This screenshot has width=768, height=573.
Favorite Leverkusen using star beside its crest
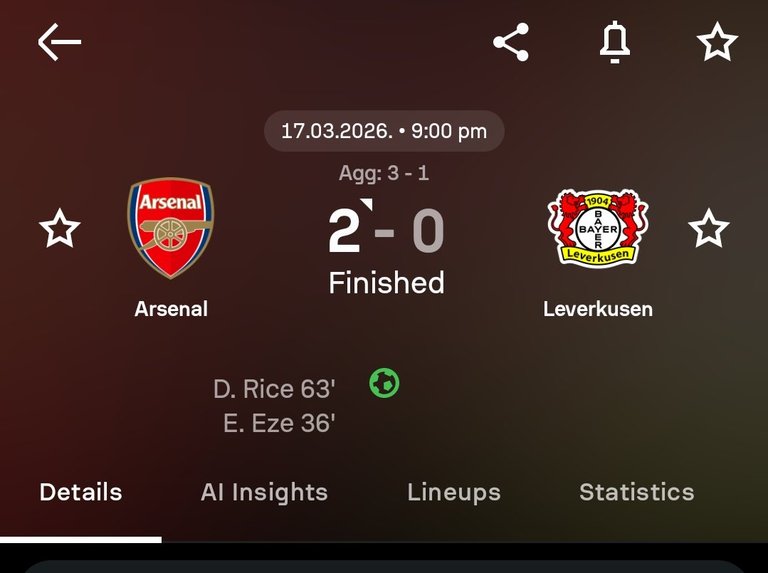(709, 229)
